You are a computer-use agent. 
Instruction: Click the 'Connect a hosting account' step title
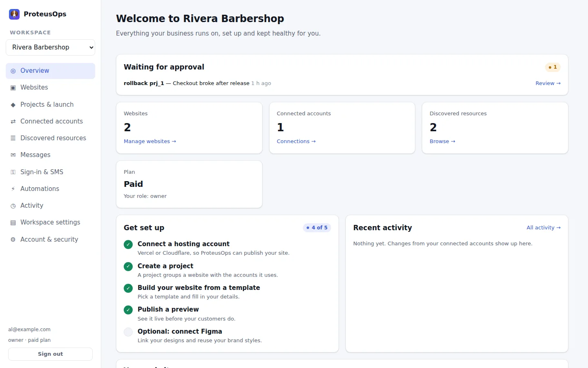pos(183,244)
